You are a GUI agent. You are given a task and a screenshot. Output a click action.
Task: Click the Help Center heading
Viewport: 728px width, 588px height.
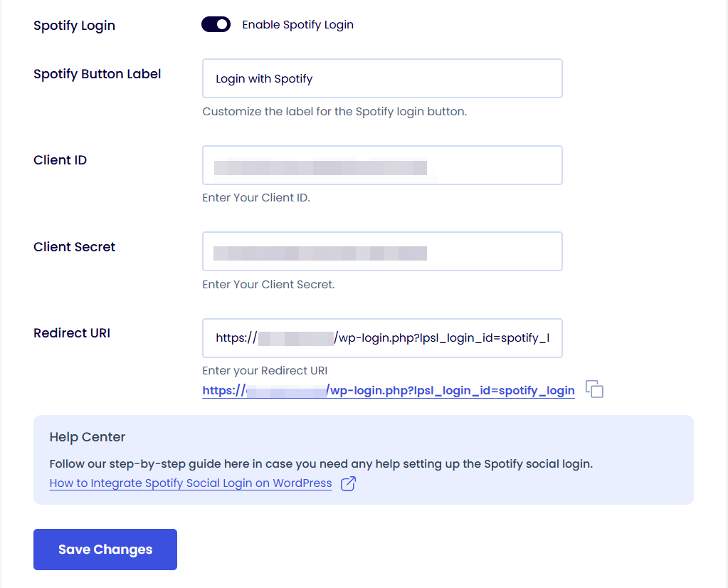coord(88,437)
